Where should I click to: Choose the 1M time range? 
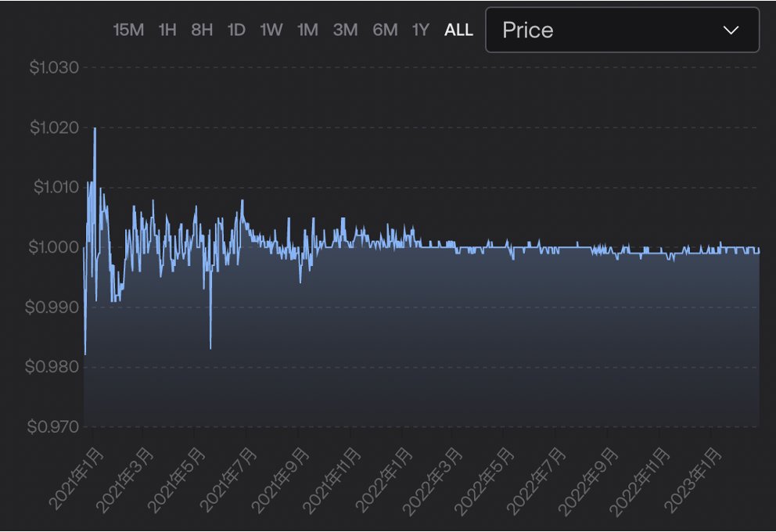point(307,30)
